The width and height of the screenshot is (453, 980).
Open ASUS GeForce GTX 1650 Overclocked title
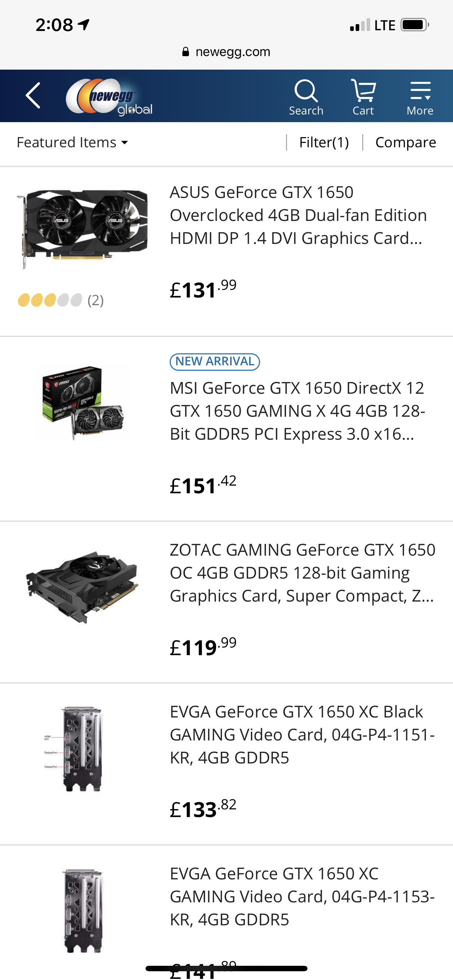298,215
